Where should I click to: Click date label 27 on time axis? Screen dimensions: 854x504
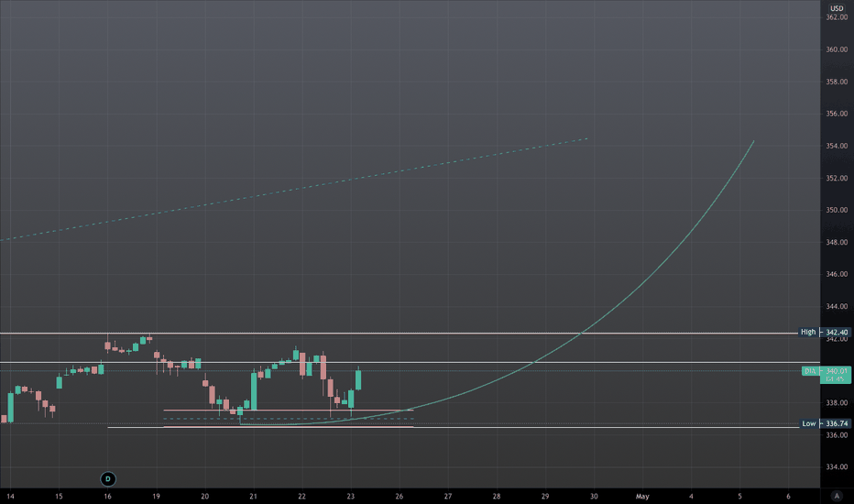(x=448, y=497)
